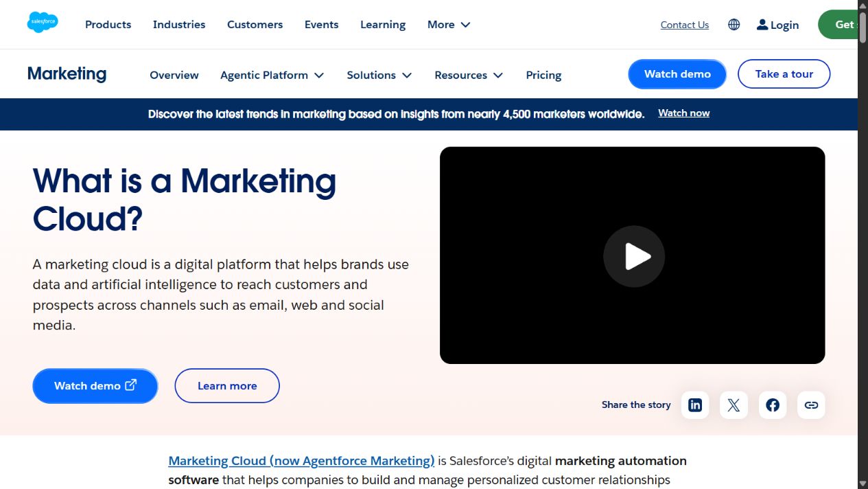Open the Marketing Cloud (now Agentforce Marketing) link
The width and height of the screenshot is (868, 489).
(x=301, y=461)
